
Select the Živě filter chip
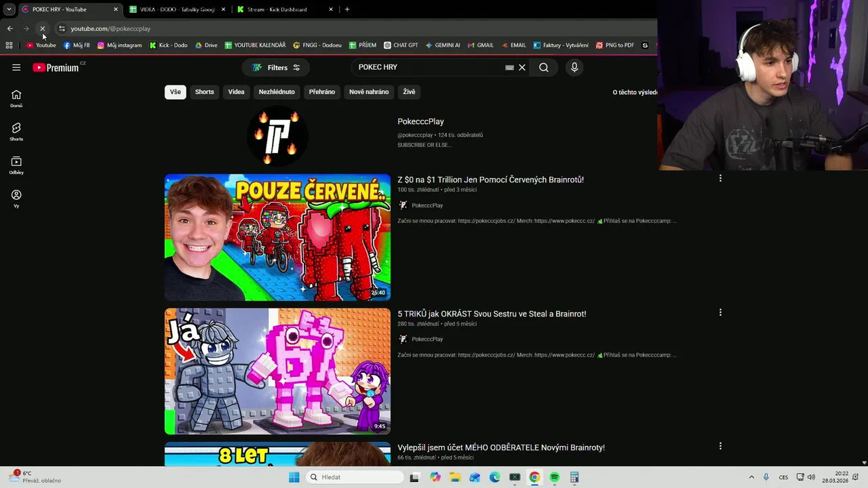tap(409, 91)
